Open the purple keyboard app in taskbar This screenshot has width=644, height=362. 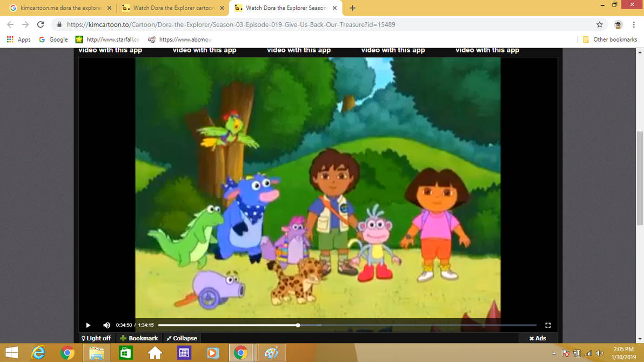tap(184, 353)
